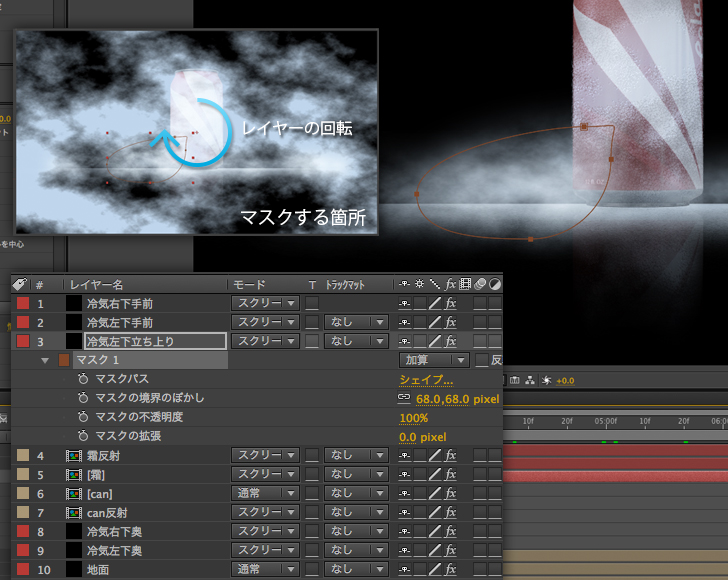Toggle stopwatch for マスクの不透明度 property
The height and width of the screenshot is (580, 728).
click(83, 418)
